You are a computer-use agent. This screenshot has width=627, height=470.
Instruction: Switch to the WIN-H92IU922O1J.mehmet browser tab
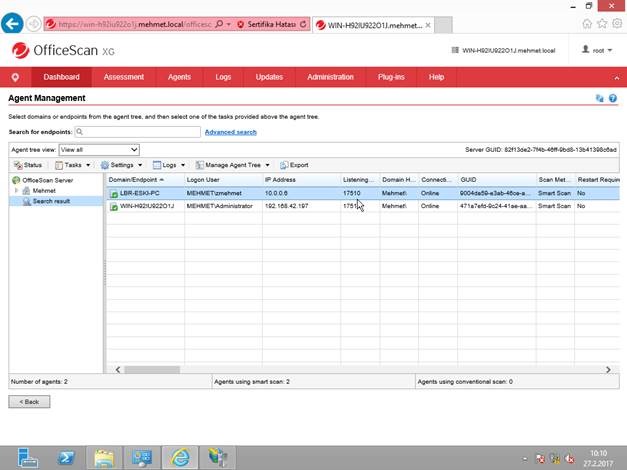click(373, 25)
